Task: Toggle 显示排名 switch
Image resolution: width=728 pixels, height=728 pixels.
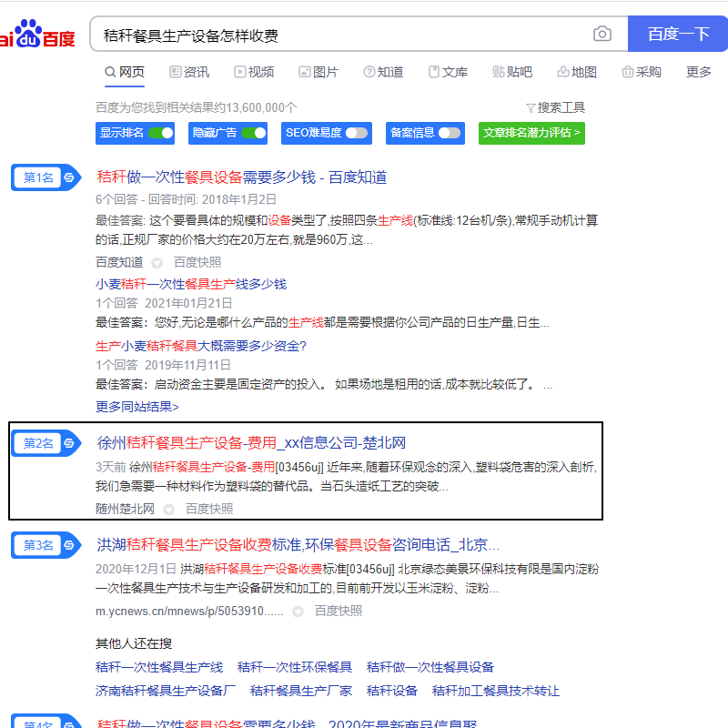Action: coord(161,133)
